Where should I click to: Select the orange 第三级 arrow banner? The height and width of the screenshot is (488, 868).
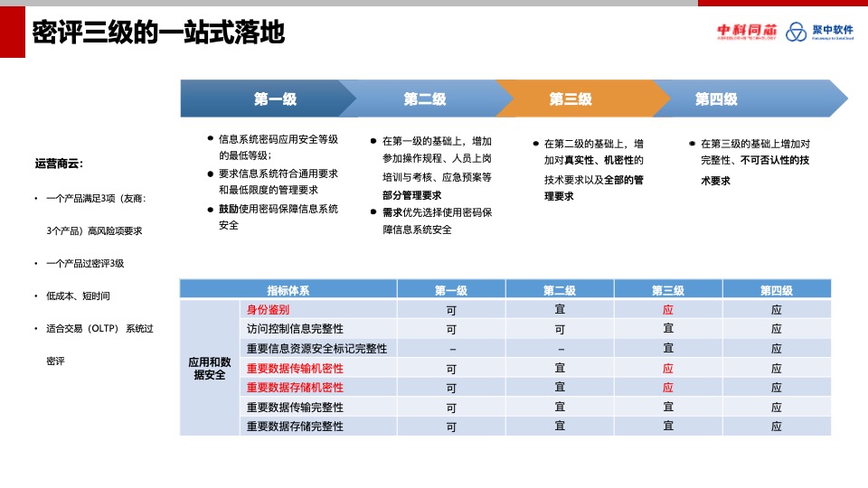click(582, 99)
